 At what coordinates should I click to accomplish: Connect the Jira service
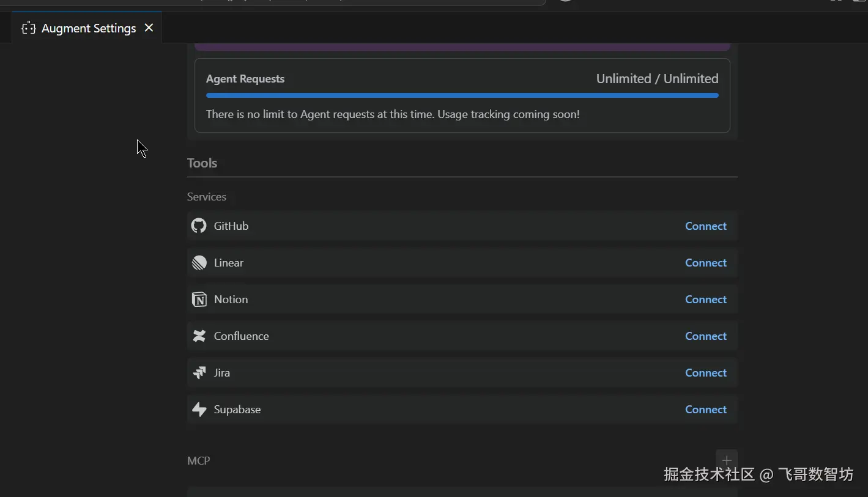[706, 373]
